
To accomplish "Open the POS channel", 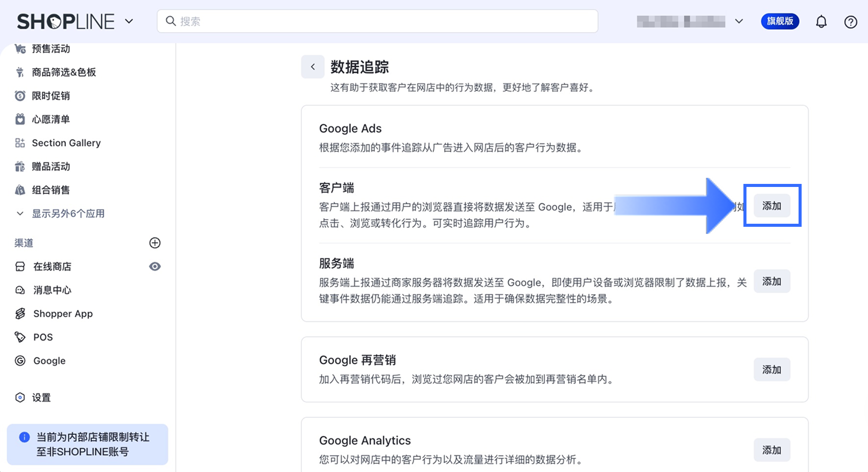I will pyautogui.click(x=43, y=337).
